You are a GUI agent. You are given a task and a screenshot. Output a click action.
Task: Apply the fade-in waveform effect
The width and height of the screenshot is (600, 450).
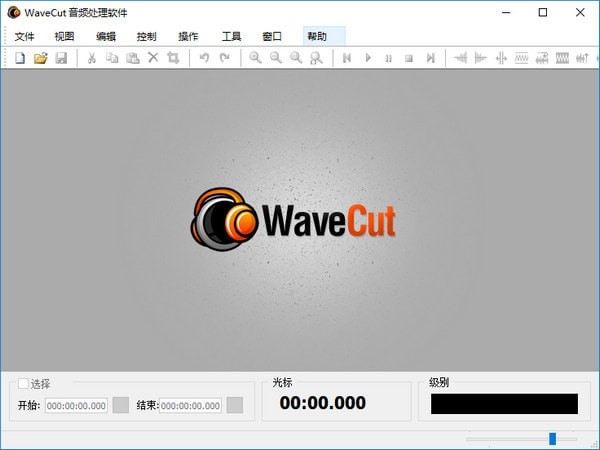pos(460,58)
